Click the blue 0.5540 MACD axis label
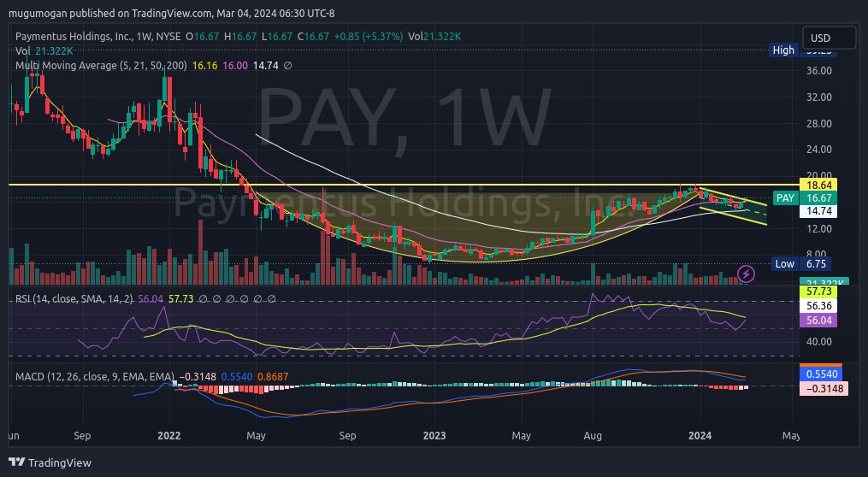The width and height of the screenshot is (868, 477). click(x=821, y=374)
